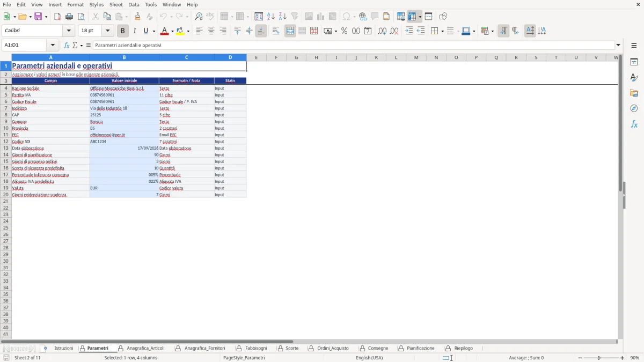The width and height of the screenshot is (644, 362).
Task: Click row header 13
Action: tap(6, 148)
